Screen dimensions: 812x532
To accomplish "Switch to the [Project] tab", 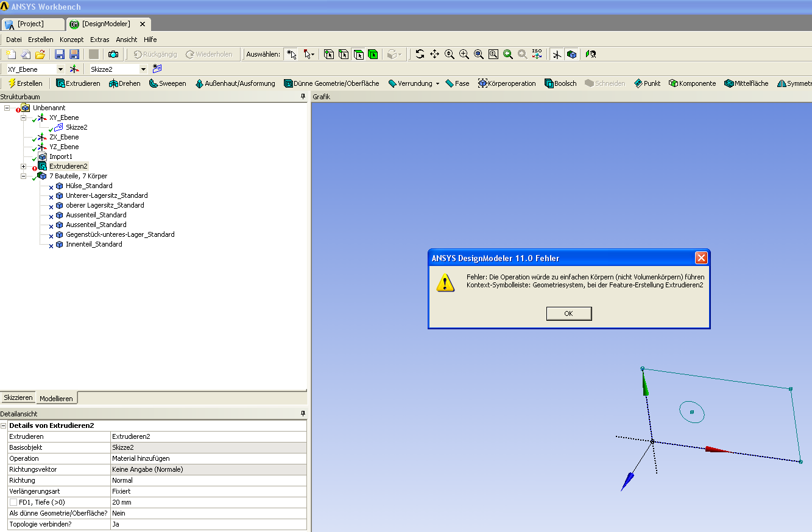I will pyautogui.click(x=33, y=24).
